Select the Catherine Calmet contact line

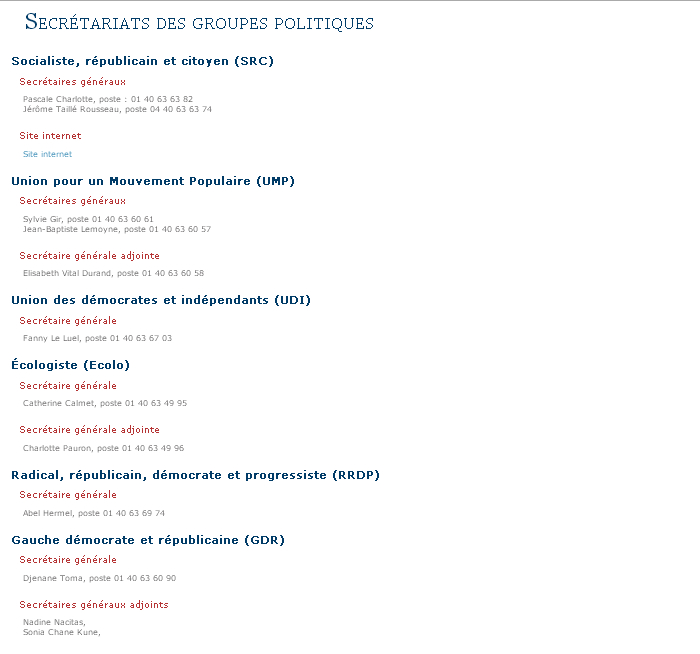[105, 403]
